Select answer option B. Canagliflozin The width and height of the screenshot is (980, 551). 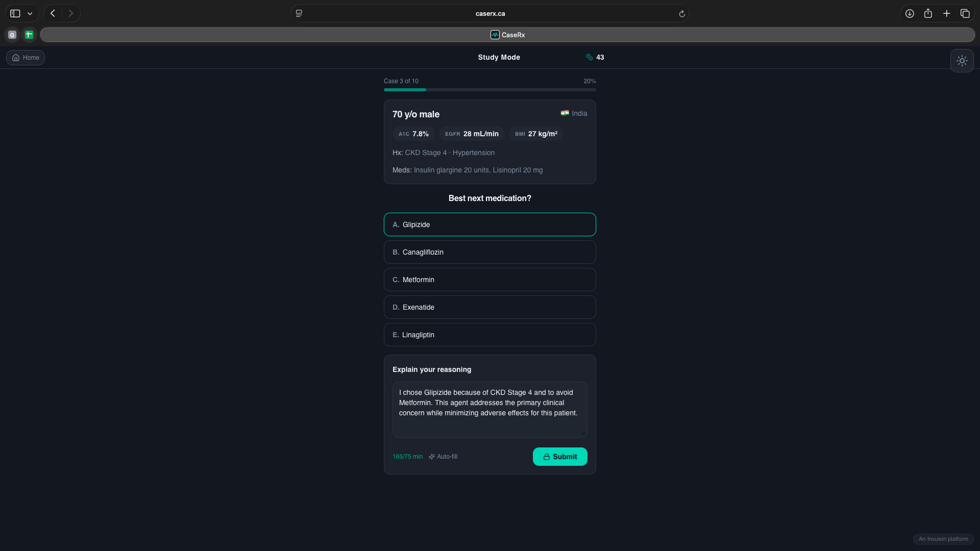tap(489, 252)
